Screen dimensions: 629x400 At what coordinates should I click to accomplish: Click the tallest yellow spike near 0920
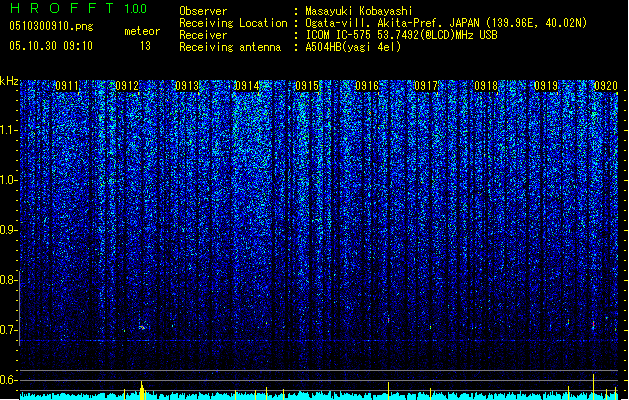[593, 386]
